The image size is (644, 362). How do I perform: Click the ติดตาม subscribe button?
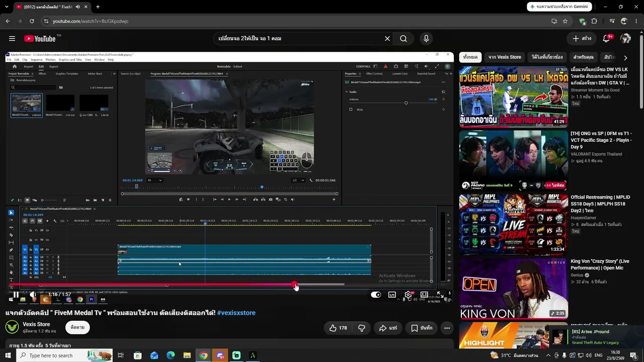pyautogui.click(x=77, y=327)
